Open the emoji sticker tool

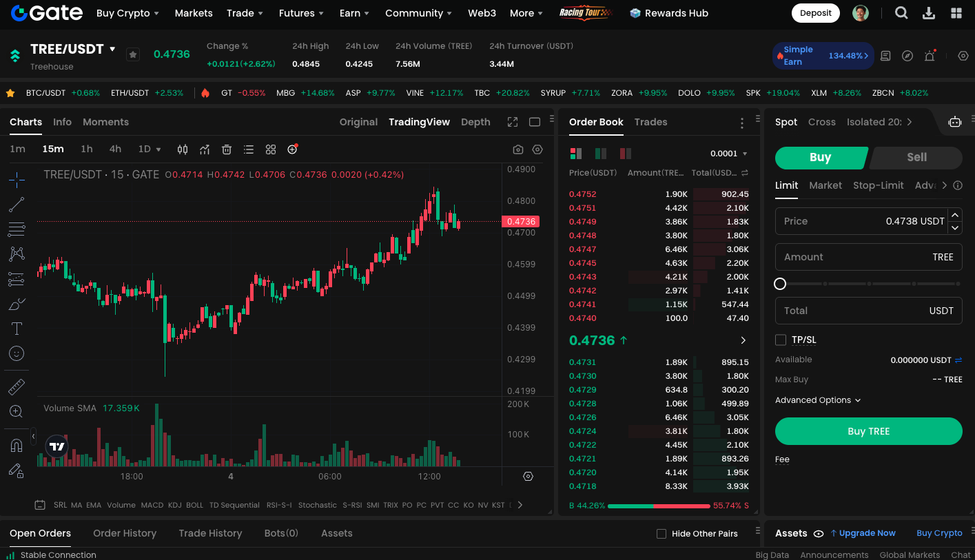tap(17, 353)
